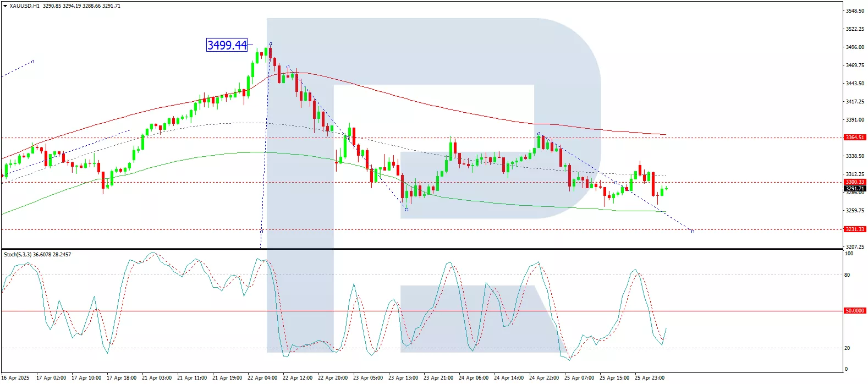Click the stochastic scale value 20

click(847, 348)
